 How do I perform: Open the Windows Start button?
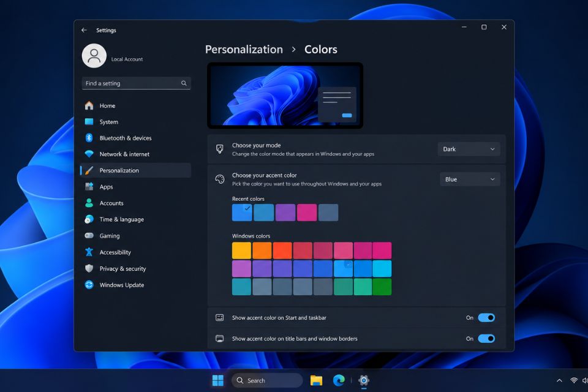[x=218, y=380]
